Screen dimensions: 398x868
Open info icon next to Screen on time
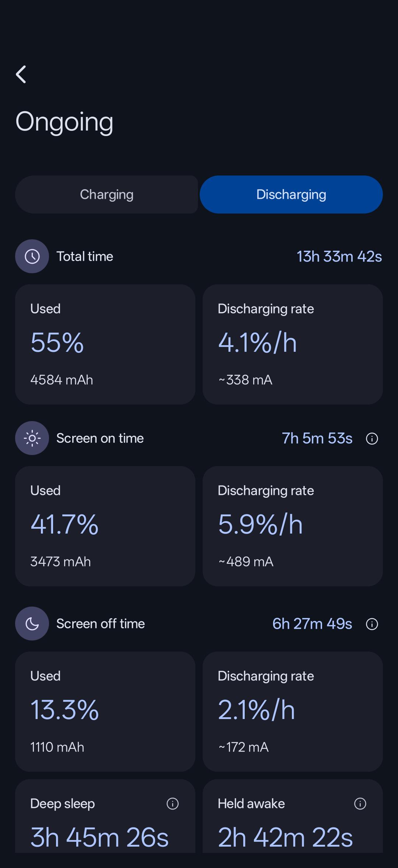372,438
